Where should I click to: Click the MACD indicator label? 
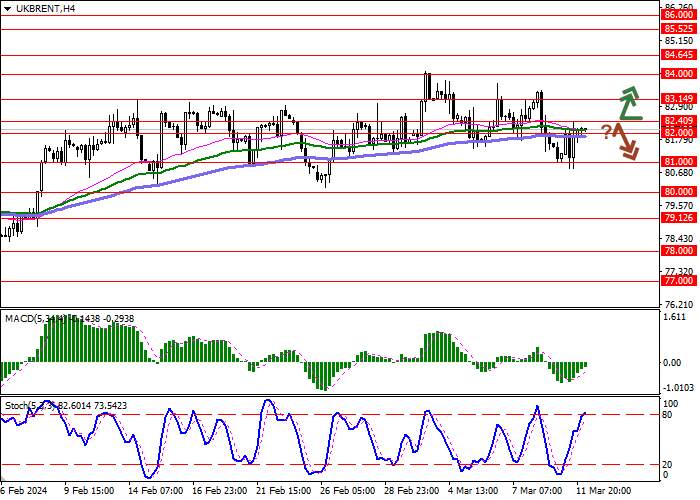click(70, 319)
